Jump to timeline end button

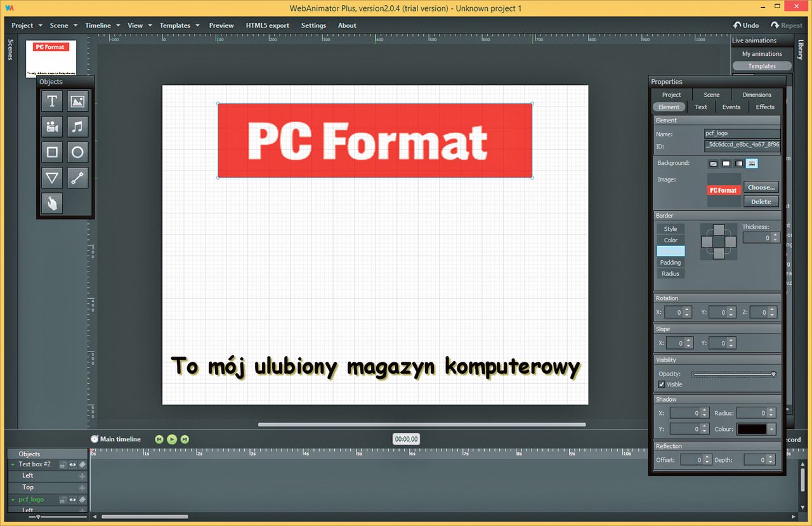(185, 439)
